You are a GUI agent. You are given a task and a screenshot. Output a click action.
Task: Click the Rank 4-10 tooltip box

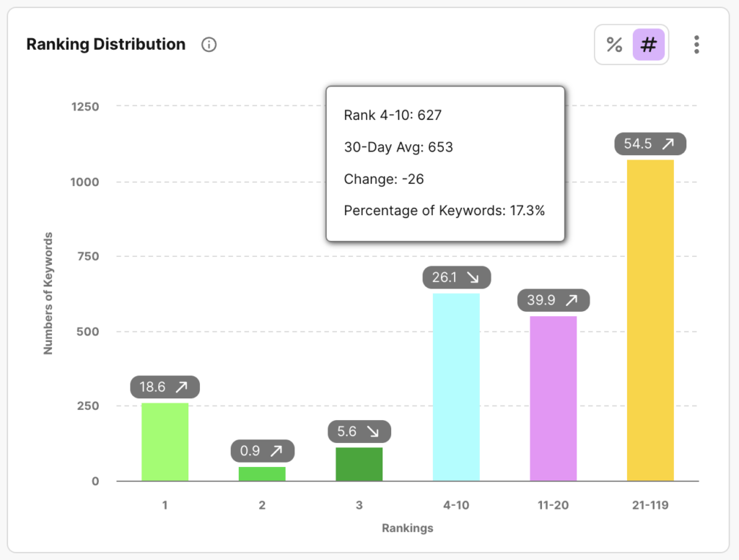click(445, 163)
